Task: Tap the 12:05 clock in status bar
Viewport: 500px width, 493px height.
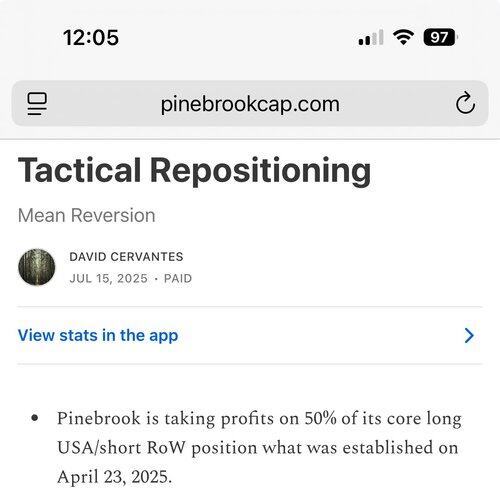Action: tap(91, 37)
